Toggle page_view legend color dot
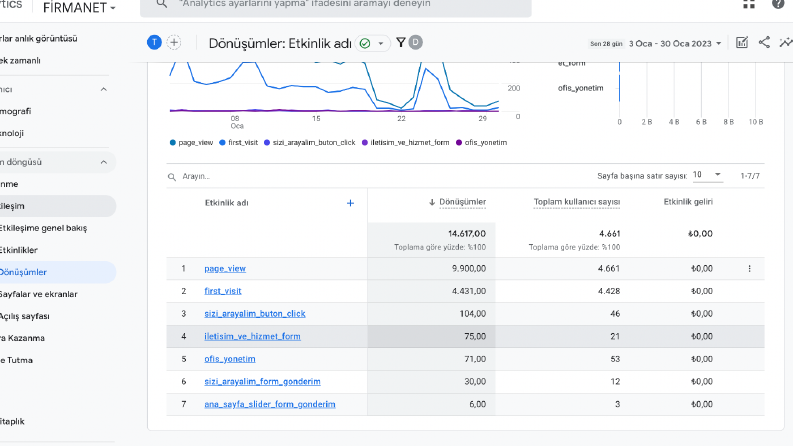The image size is (793, 446). (x=173, y=143)
